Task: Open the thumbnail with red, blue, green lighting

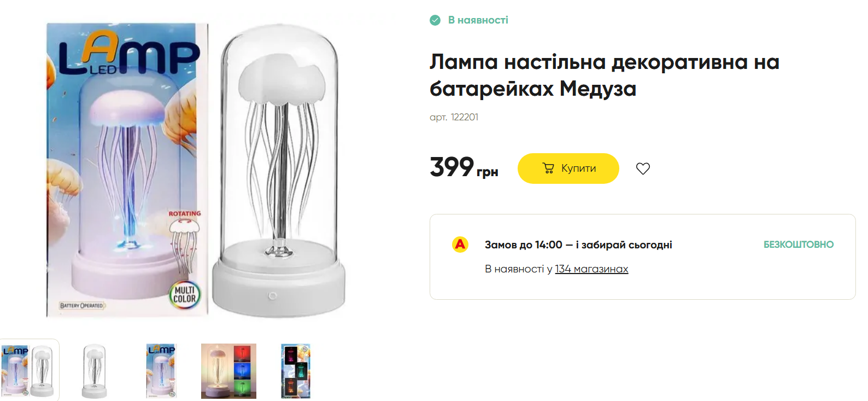Action: [228, 370]
